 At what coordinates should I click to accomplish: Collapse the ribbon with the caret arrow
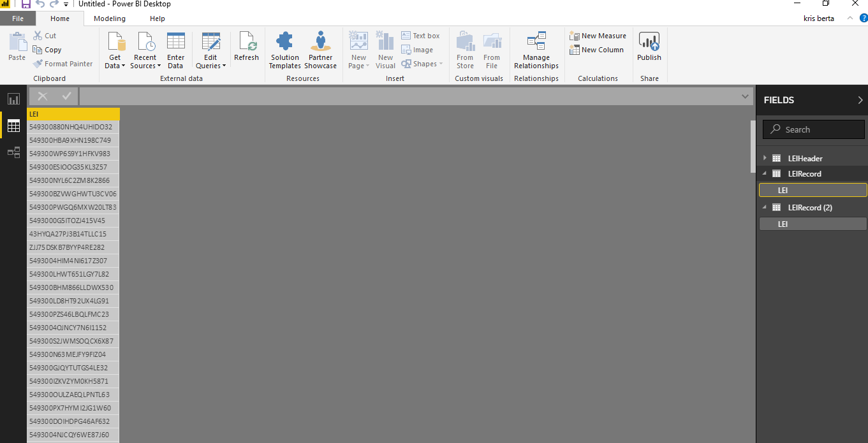849,18
